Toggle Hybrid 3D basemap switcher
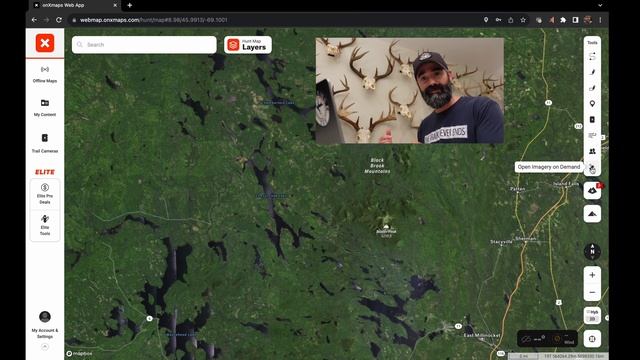The width and height of the screenshot is (640, 360). pos(592,315)
